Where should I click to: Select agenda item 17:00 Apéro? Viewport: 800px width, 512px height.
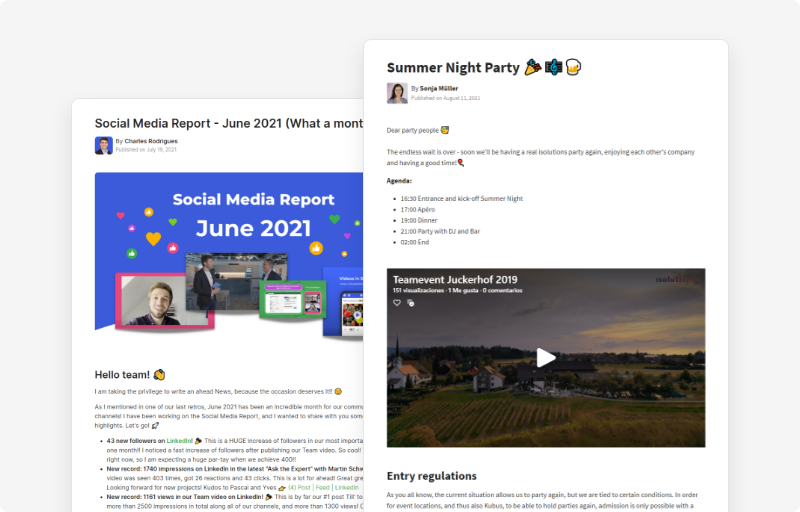click(x=418, y=210)
